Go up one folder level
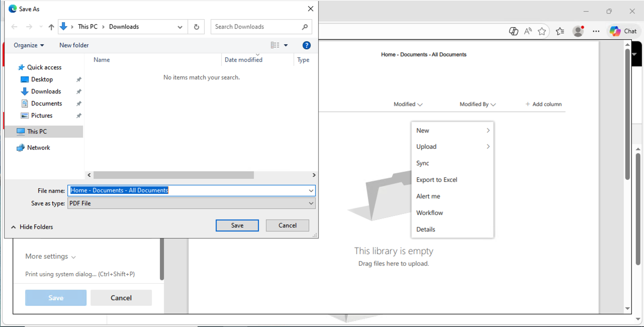The width and height of the screenshot is (644, 327). point(51,27)
